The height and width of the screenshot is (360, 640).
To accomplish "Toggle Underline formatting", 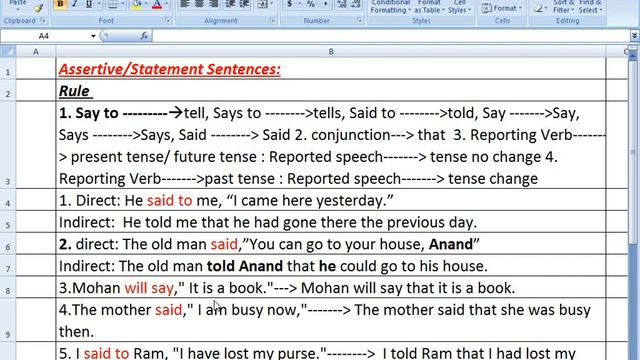I will click(x=88, y=4).
